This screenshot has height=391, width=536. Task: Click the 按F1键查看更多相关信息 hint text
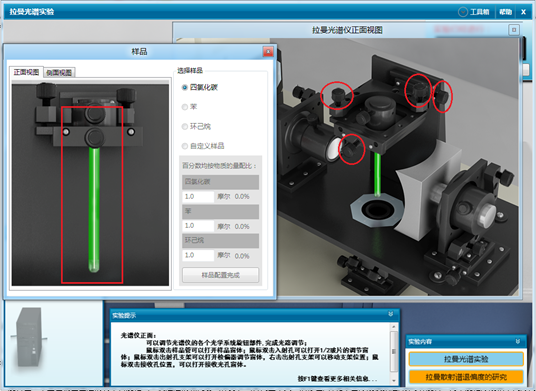[x=338, y=379]
